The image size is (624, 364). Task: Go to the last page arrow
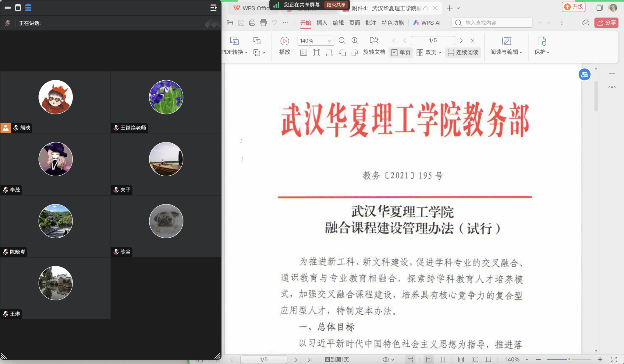pos(472,41)
